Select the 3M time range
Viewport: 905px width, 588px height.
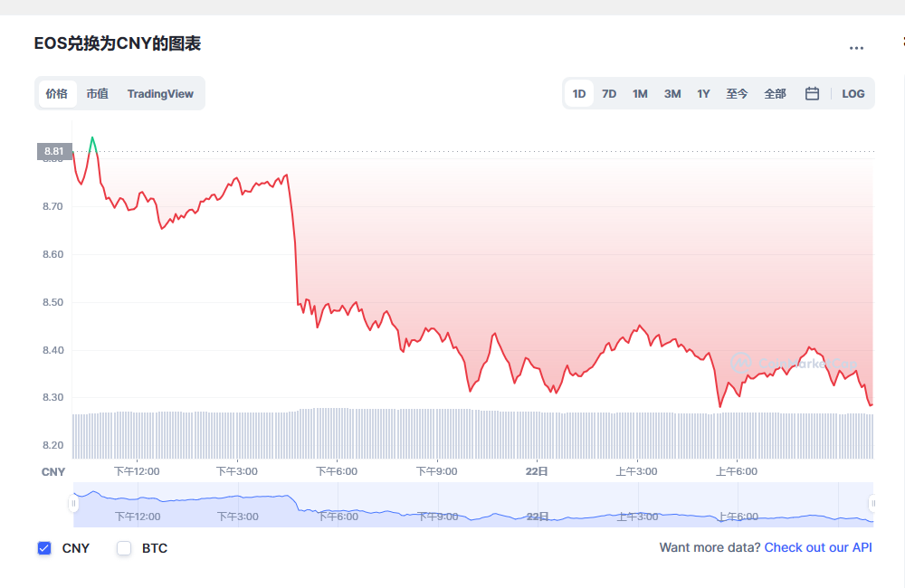[x=672, y=93]
